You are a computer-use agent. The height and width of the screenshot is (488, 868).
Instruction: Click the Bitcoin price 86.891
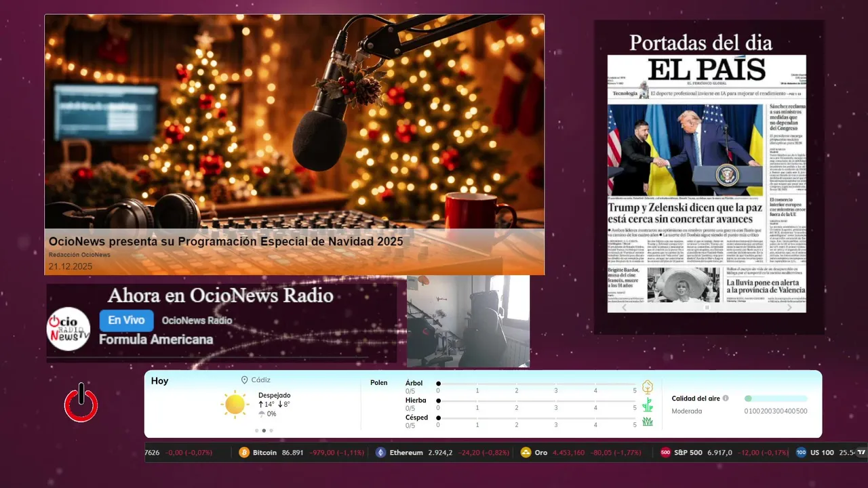point(293,453)
